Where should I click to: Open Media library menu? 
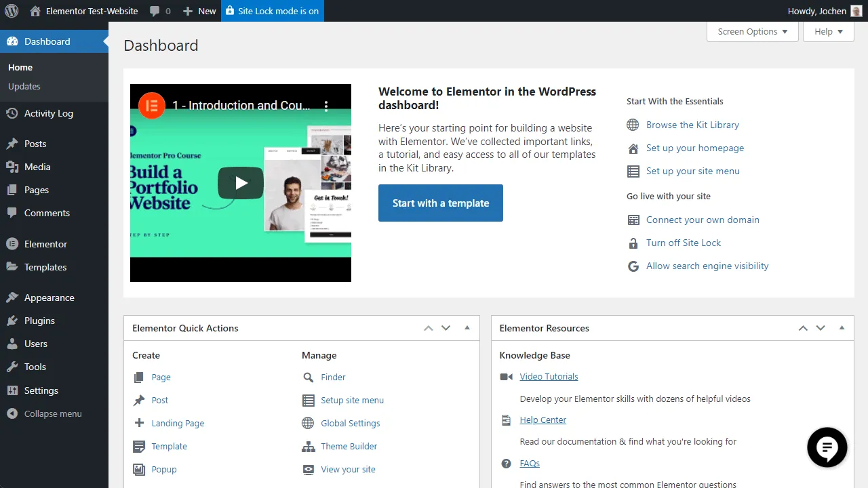tap(54, 167)
